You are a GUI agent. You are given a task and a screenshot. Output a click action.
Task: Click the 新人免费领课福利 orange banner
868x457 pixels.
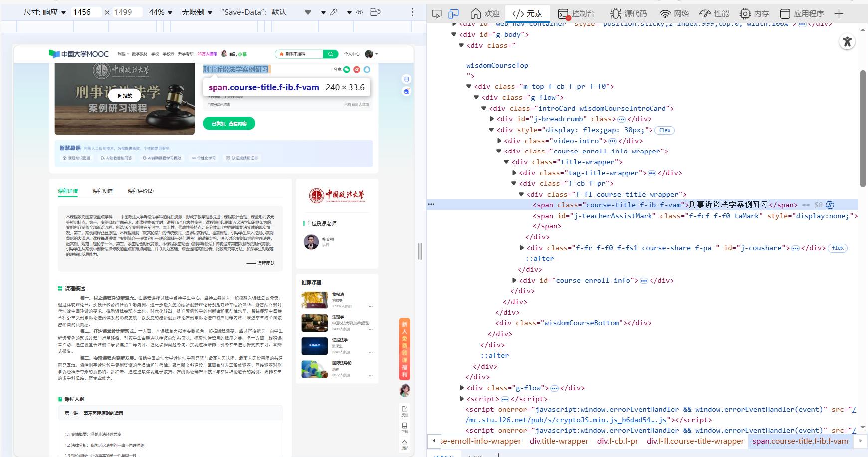click(405, 349)
